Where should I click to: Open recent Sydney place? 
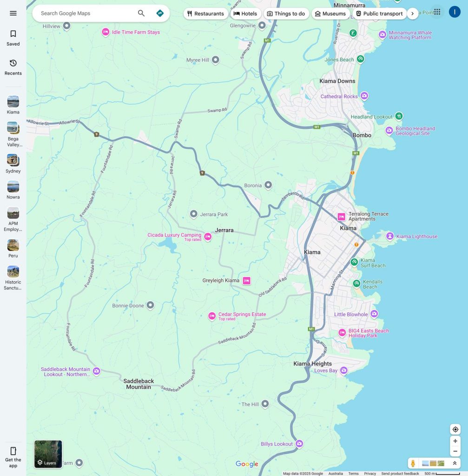coord(13,163)
